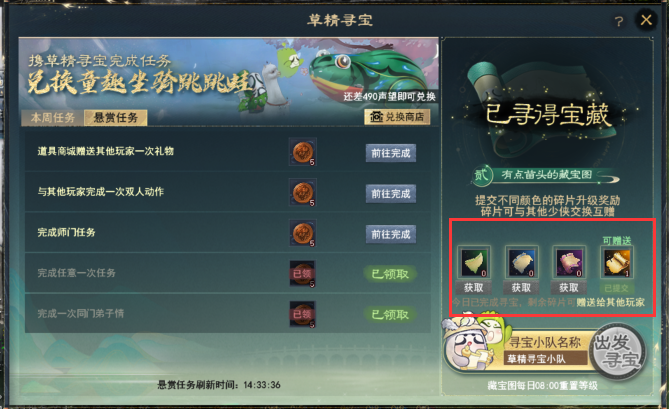This screenshot has width=669, height=409.
Task: Open the 兑换商店 exchange shop
Action: (x=397, y=117)
